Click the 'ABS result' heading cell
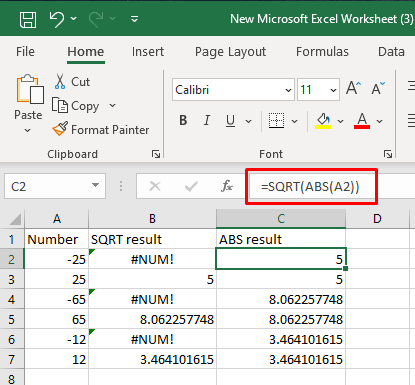 (281, 239)
